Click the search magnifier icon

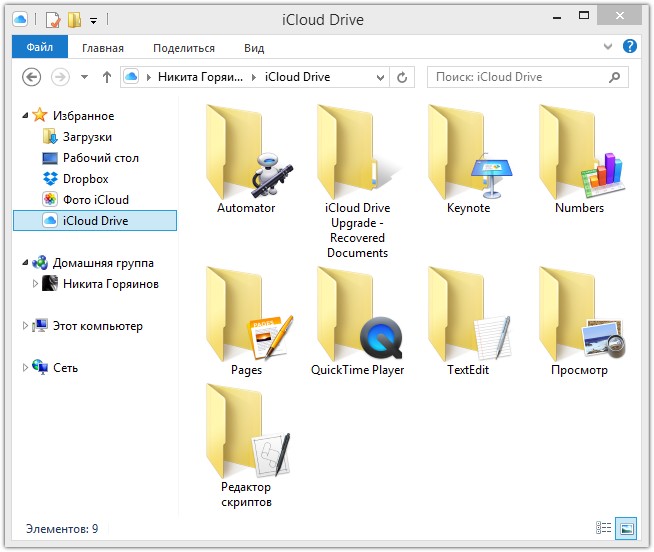(x=614, y=77)
